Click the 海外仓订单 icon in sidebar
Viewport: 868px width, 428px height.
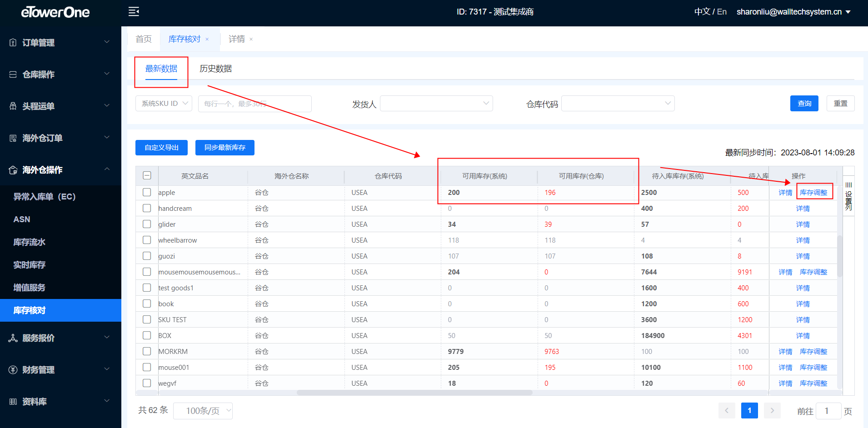pyautogui.click(x=13, y=138)
